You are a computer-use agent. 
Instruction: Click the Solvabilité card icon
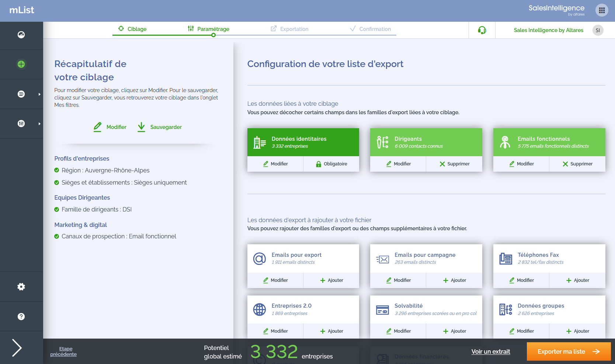pos(382,310)
